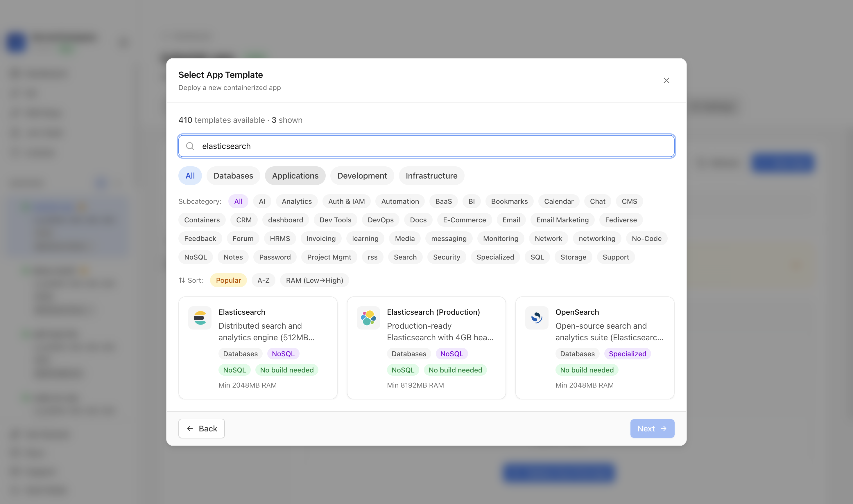This screenshot has width=853, height=504.
Task: Filter by Storage subcategory
Action: (x=573, y=257)
